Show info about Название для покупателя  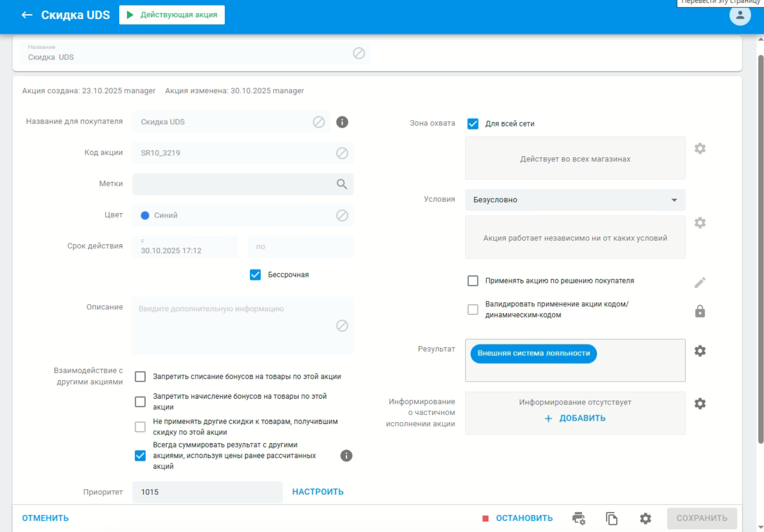[342, 122]
